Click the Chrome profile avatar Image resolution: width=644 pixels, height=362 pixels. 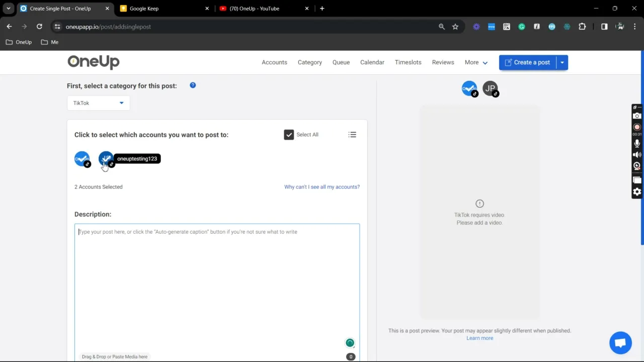(x=620, y=27)
